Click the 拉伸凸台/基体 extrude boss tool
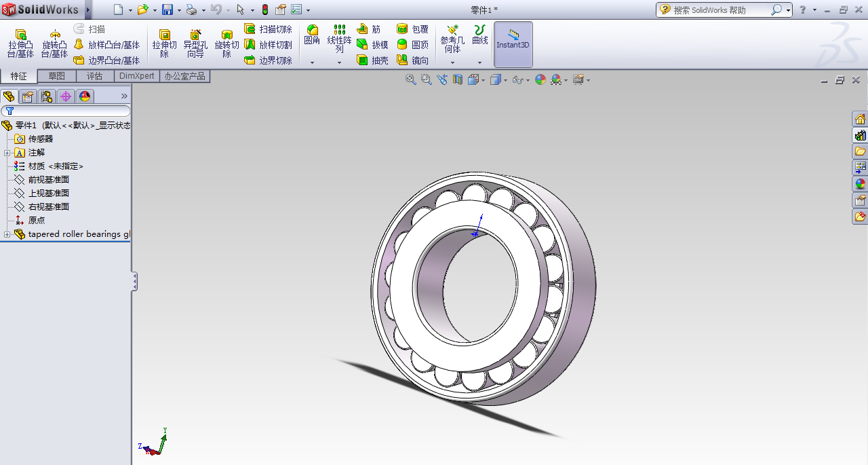The image size is (868, 465). click(20, 43)
